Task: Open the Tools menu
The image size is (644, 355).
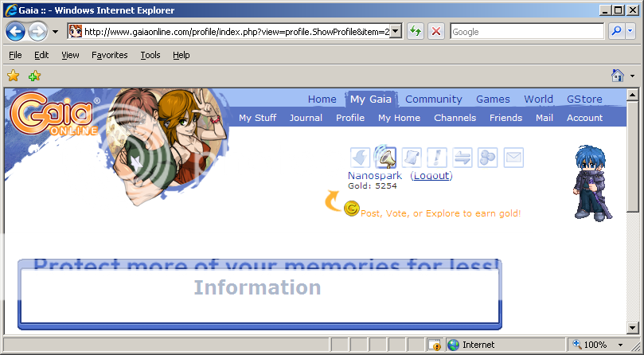Action: tap(150, 55)
